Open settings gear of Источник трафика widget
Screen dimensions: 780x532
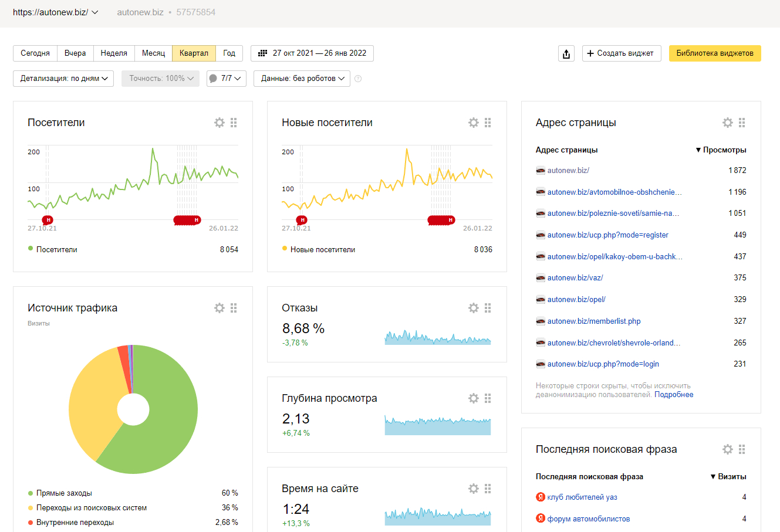(220, 308)
